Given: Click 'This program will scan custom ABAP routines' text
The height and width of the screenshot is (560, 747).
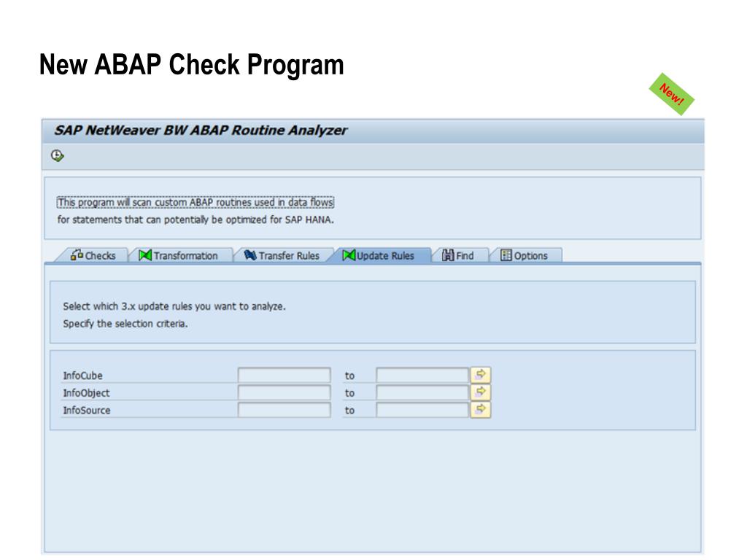Looking at the screenshot, I should click(x=196, y=203).
